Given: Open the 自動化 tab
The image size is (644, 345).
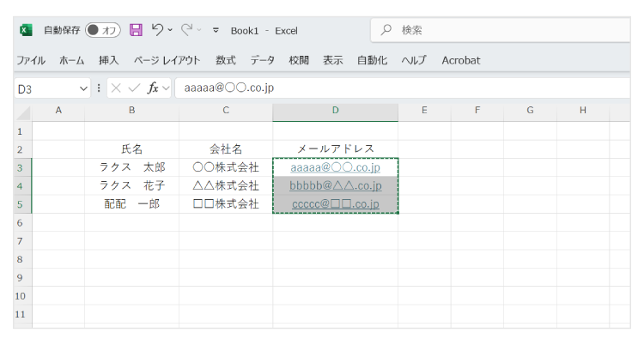Looking at the screenshot, I should pyautogui.click(x=372, y=60).
